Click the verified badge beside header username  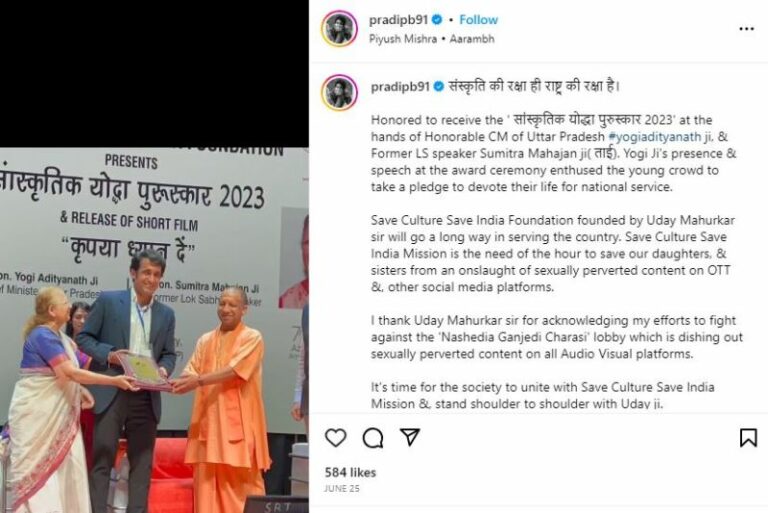tap(437, 20)
